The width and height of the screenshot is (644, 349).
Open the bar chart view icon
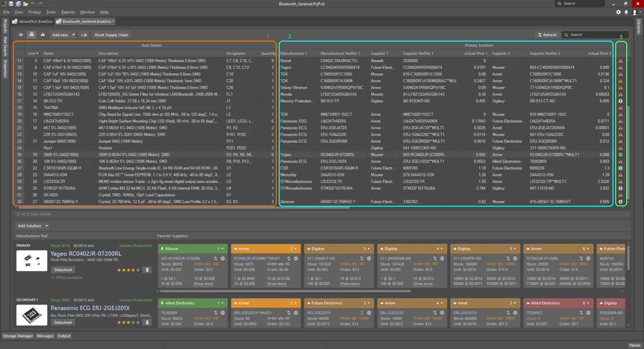pos(43,35)
